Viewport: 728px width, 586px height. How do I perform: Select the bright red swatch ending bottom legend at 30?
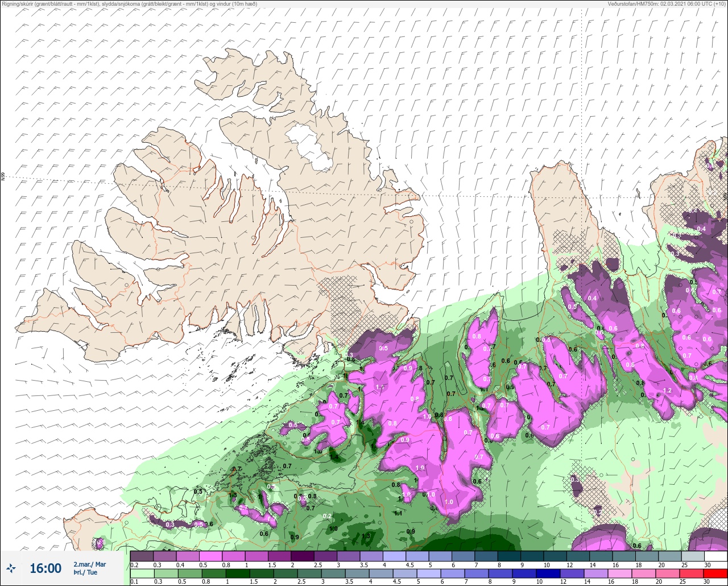point(715,573)
